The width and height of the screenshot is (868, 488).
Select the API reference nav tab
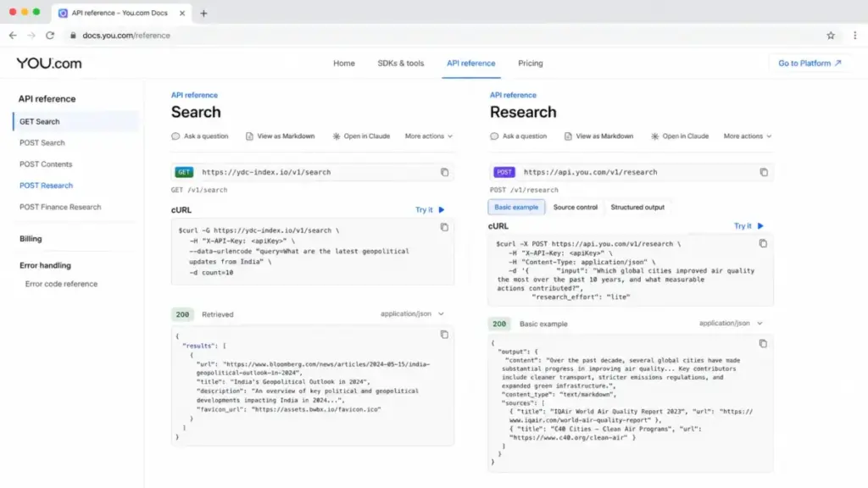pyautogui.click(x=471, y=63)
